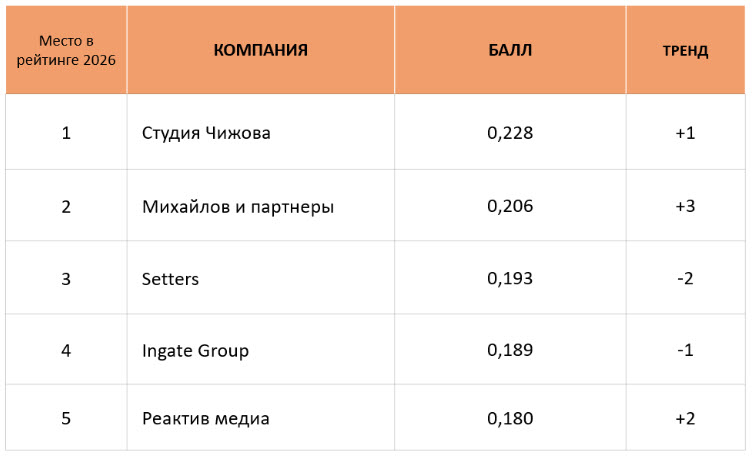The width and height of the screenshot is (752, 456).
Task: Click the ТРЕНД column header
Action: (x=685, y=50)
